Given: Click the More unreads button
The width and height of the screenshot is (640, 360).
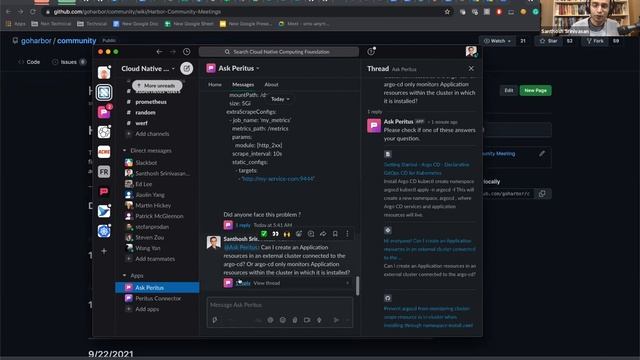Looking at the screenshot, I should click(x=157, y=86).
